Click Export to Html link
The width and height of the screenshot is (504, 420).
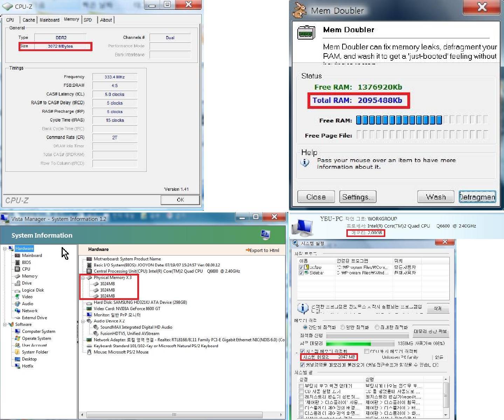pyautogui.click(x=262, y=250)
